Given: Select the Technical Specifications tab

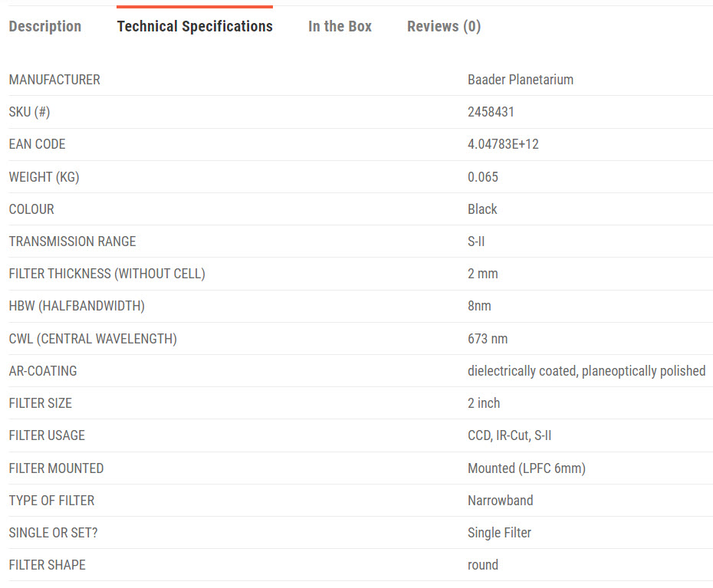Looking at the screenshot, I should click(195, 26).
